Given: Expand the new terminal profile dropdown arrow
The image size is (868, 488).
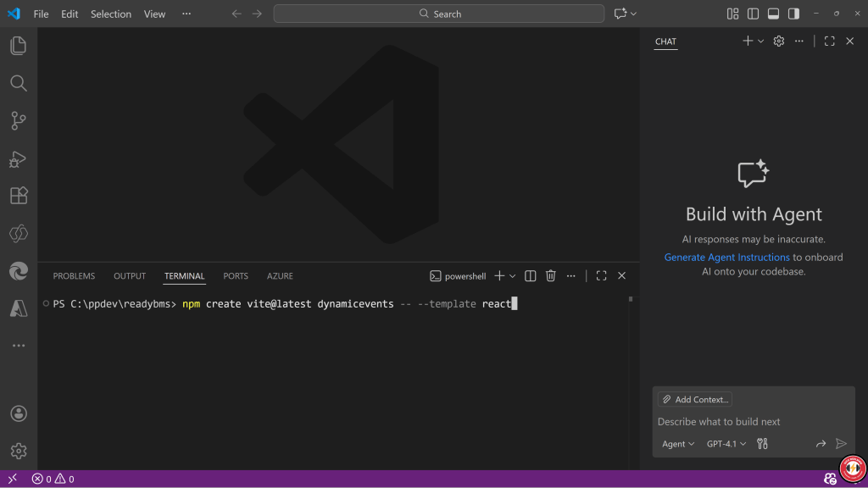Looking at the screenshot, I should (513, 276).
